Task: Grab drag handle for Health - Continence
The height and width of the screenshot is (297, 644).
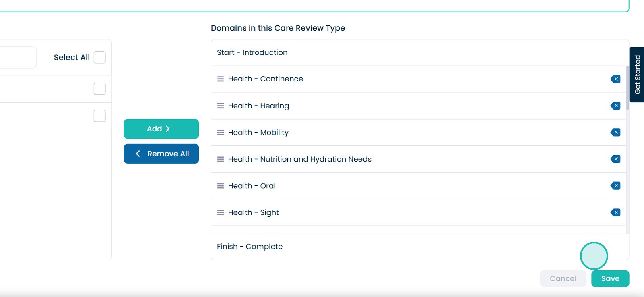Action: click(x=221, y=79)
